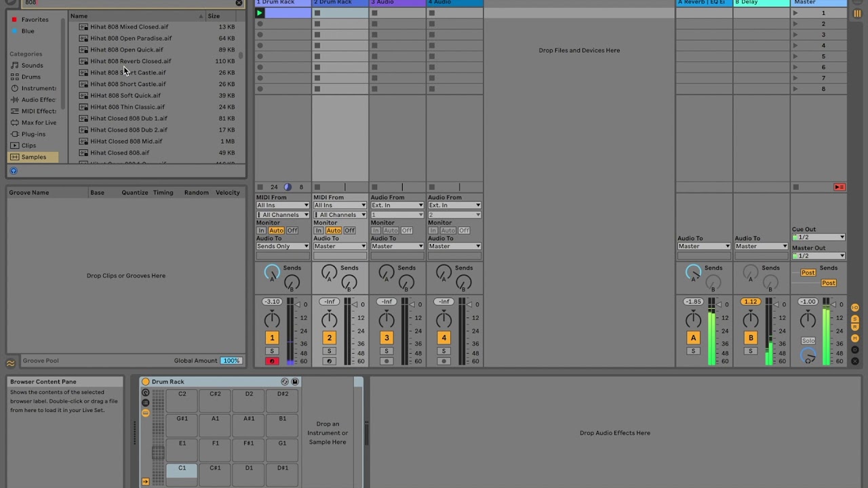868x488 pixels.
Task: Toggle the Send B Post button
Action: [x=829, y=283]
